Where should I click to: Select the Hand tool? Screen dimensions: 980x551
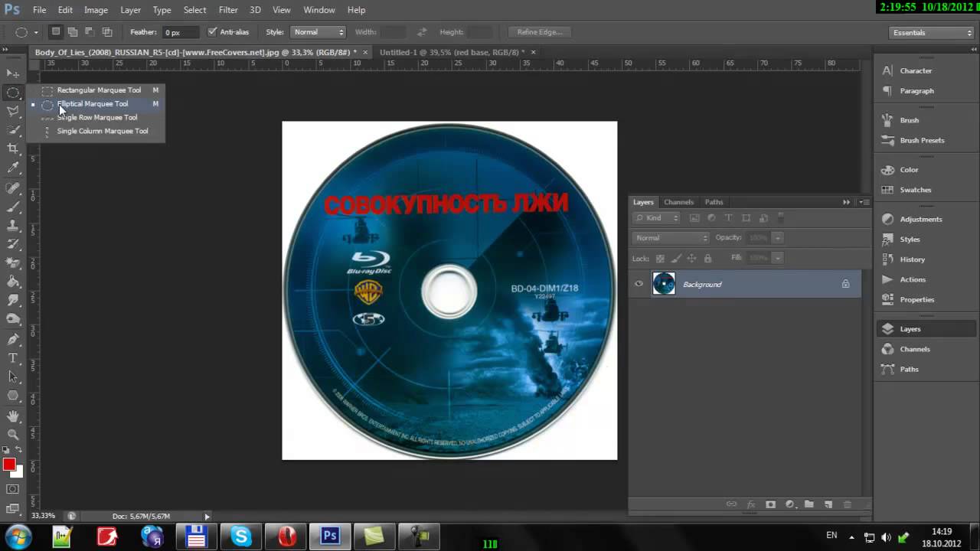pyautogui.click(x=13, y=416)
